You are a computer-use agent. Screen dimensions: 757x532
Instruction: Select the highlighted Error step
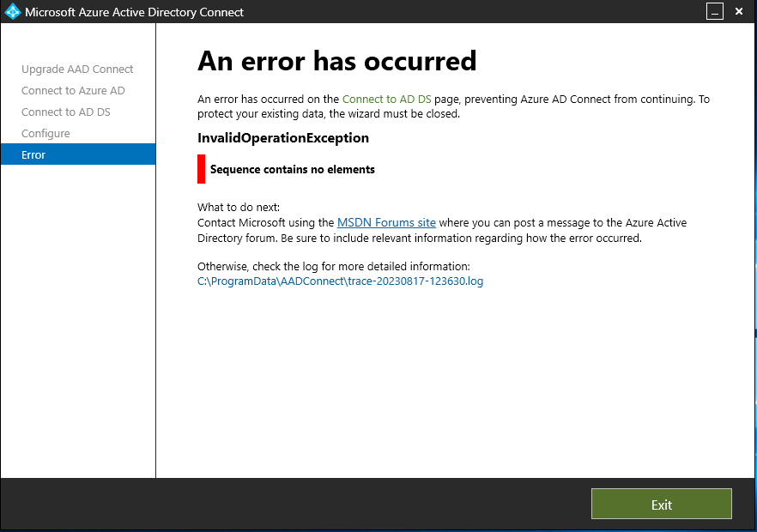78,154
